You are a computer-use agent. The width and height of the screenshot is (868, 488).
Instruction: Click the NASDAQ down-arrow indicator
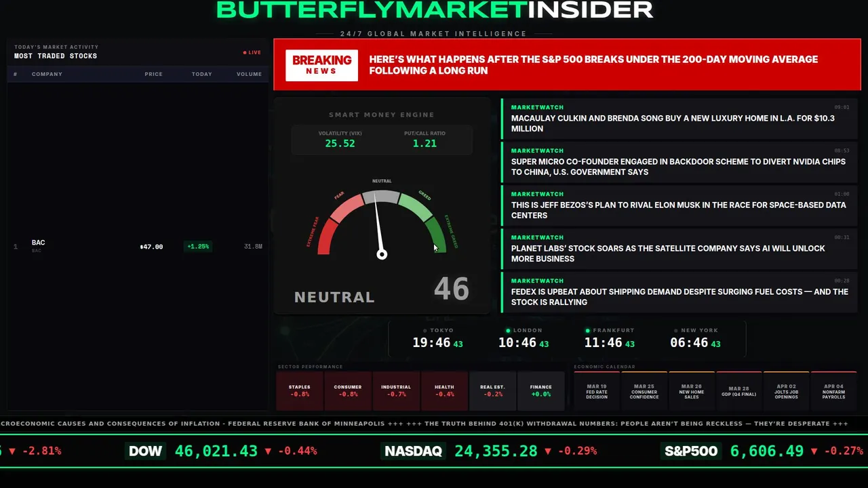pos(547,451)
